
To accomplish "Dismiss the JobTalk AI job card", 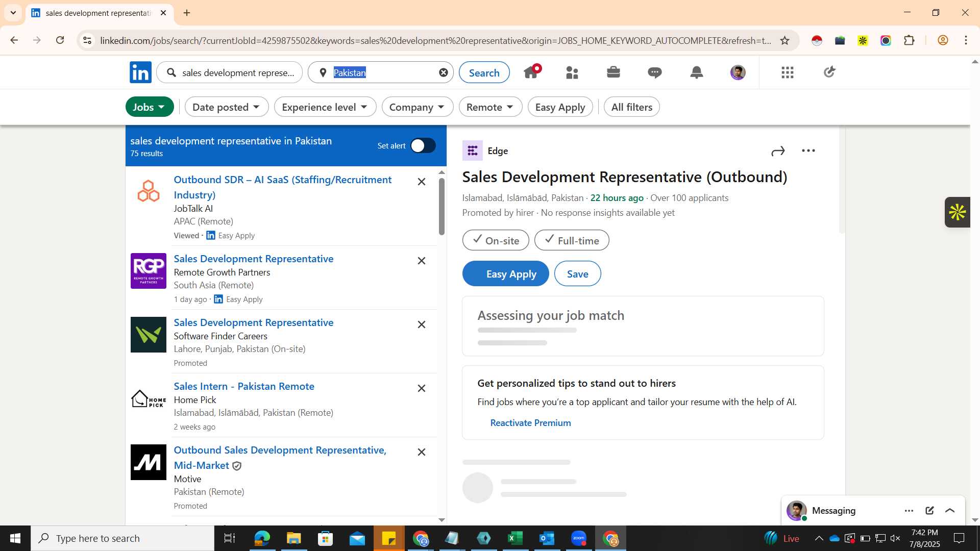I will pyautogui.click(x=422, y=182).
